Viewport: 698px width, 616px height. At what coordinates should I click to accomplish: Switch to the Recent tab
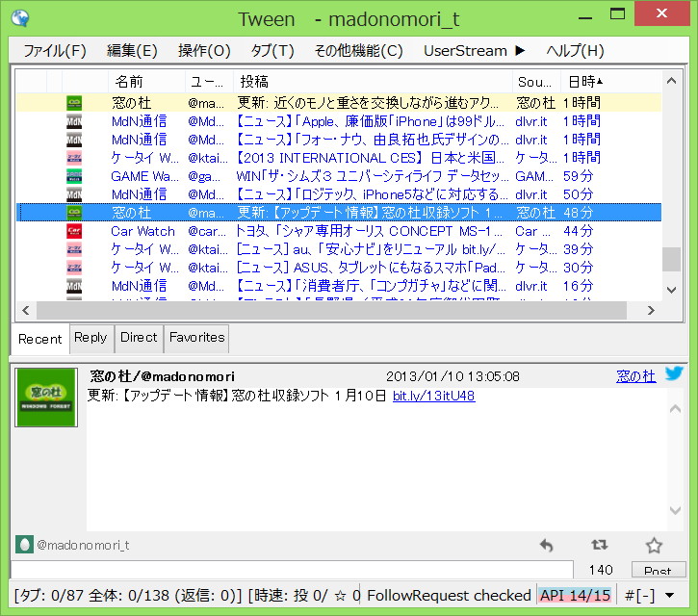click(x=40, y=339)
